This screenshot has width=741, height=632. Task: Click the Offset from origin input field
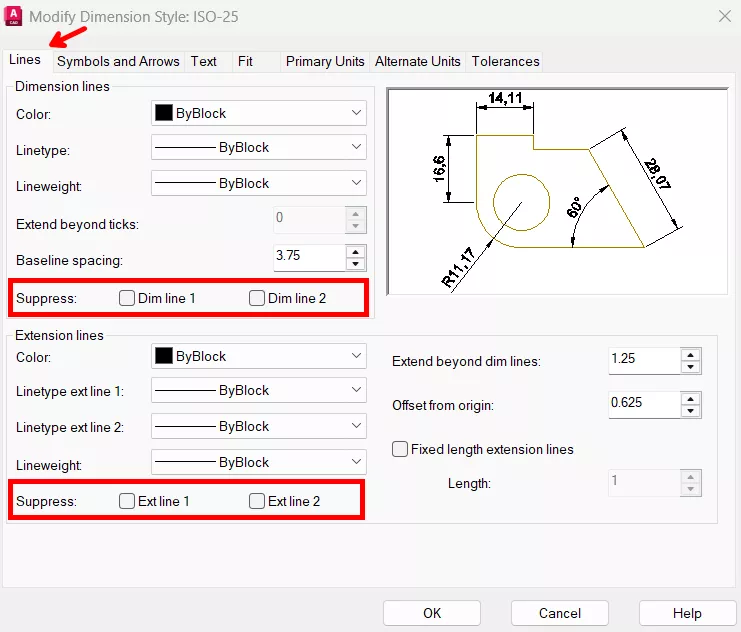[643, 404]
